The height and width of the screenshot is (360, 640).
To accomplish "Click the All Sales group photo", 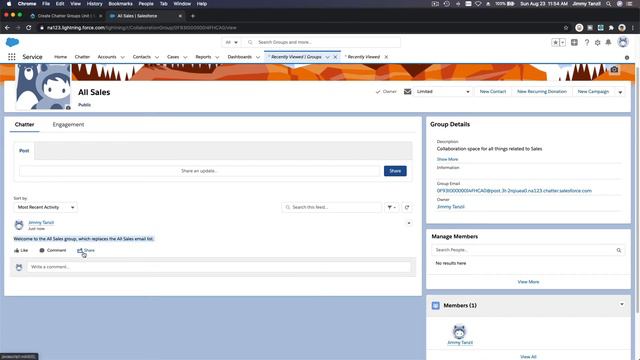I will pyautogui.click(x=43, y=87).
